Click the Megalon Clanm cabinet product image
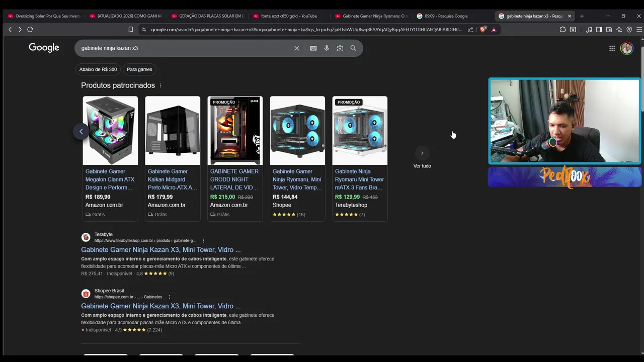This screenshot has height=362, width=644. point(110,131)
